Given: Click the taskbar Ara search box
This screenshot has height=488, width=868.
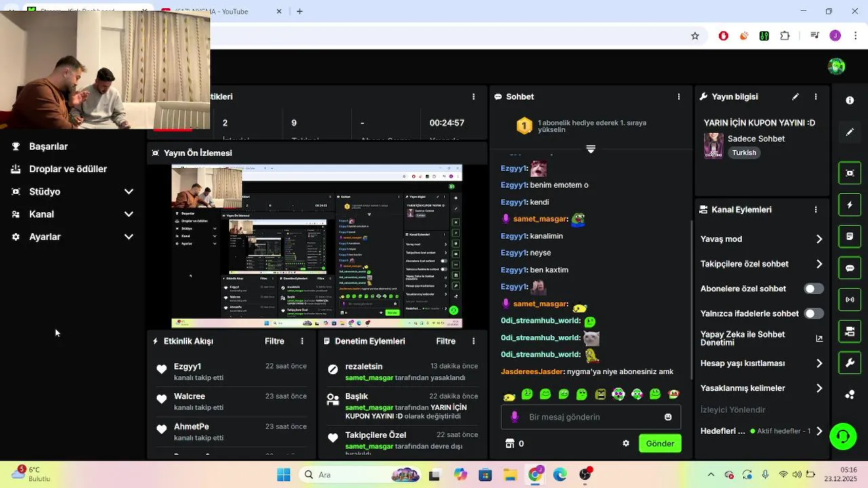Looking at the screenshot, I should tap(359, 475).
